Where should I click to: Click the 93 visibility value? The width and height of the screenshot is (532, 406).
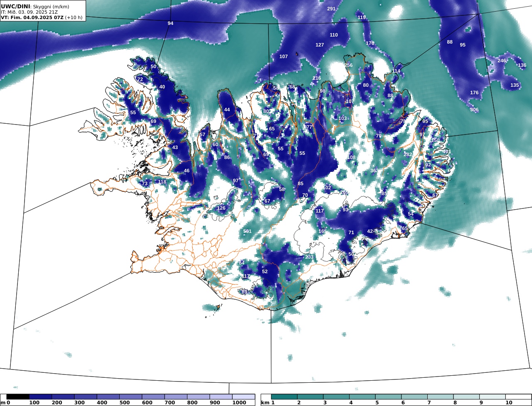pyautogui.click(x=345, y=210)
